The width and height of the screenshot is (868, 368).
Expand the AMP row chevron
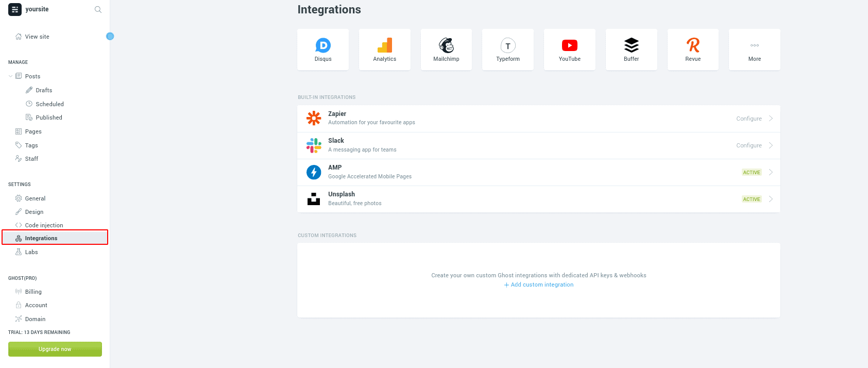coord(771,172)
